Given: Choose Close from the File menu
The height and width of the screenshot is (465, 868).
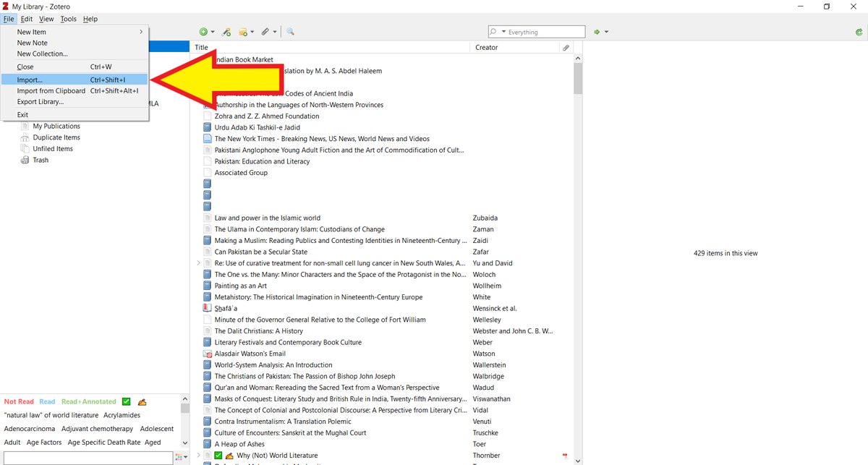Looking at the screenshot, I should (75, 67).
